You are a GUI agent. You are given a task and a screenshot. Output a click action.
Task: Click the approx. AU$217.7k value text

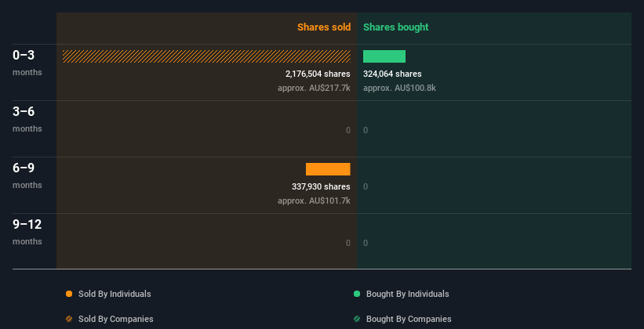pyautogui.click(x=315, y=88)
